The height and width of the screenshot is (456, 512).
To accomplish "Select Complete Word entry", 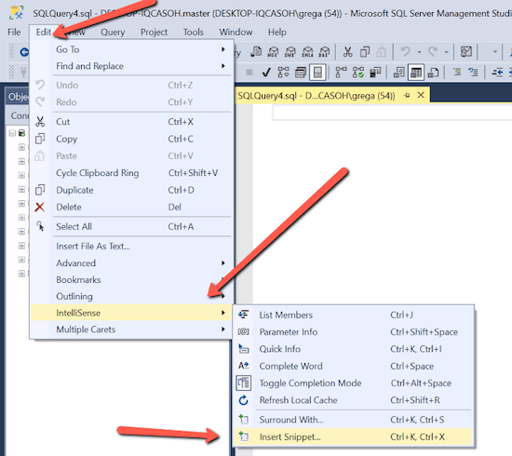I will 353,366.
